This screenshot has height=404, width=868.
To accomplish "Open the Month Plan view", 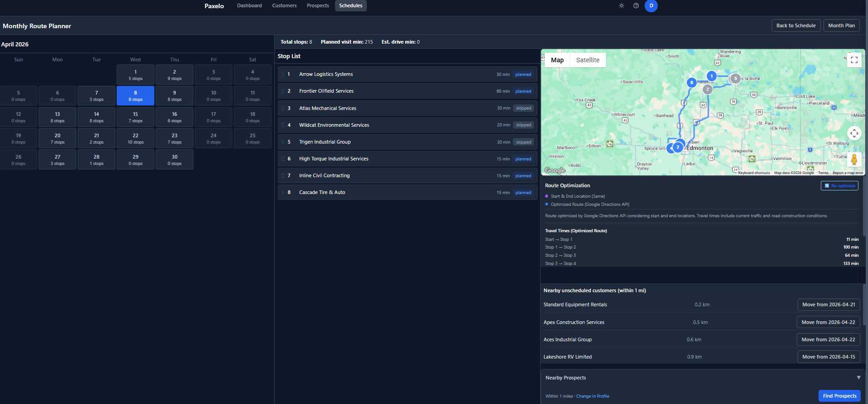I will [x=841, y=25].
